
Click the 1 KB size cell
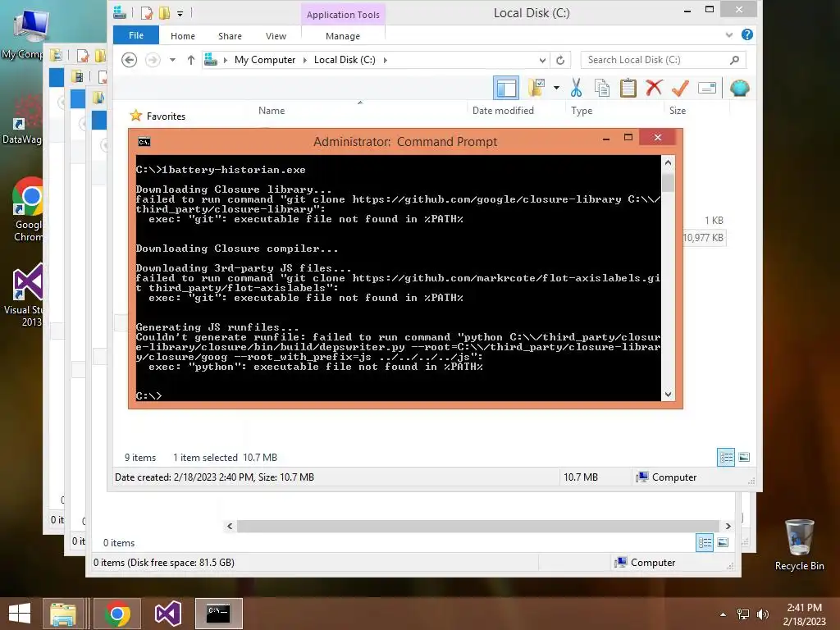(x=714, y=220)
